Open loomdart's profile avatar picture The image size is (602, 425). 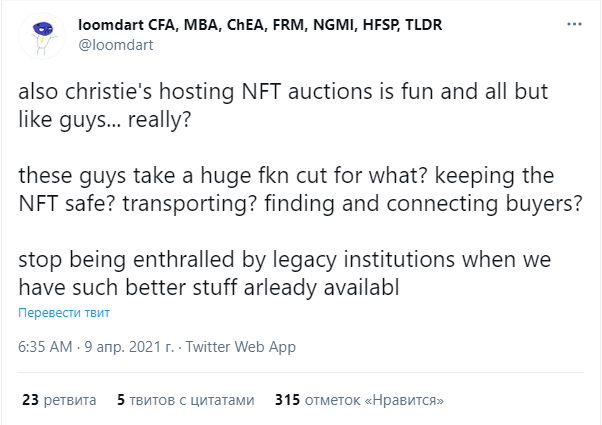42,36
